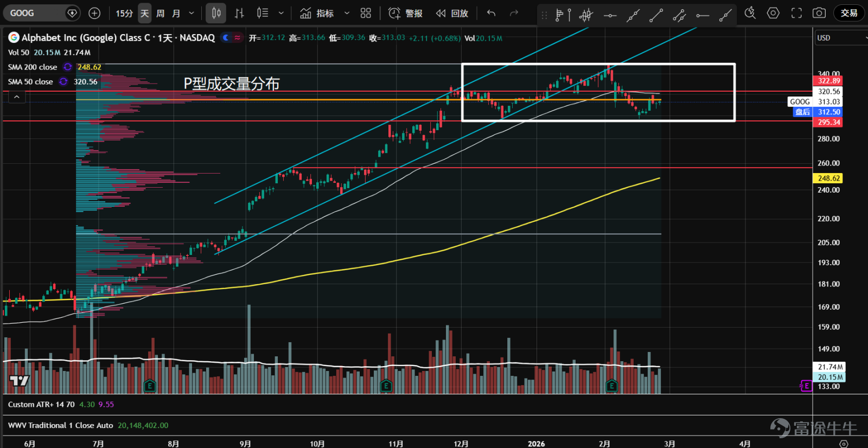Image resolution: width=868 pixels, height=448 pixels.
Task: Click the Alphabet Inc (Google) Class C title
Action: point(86,37)
